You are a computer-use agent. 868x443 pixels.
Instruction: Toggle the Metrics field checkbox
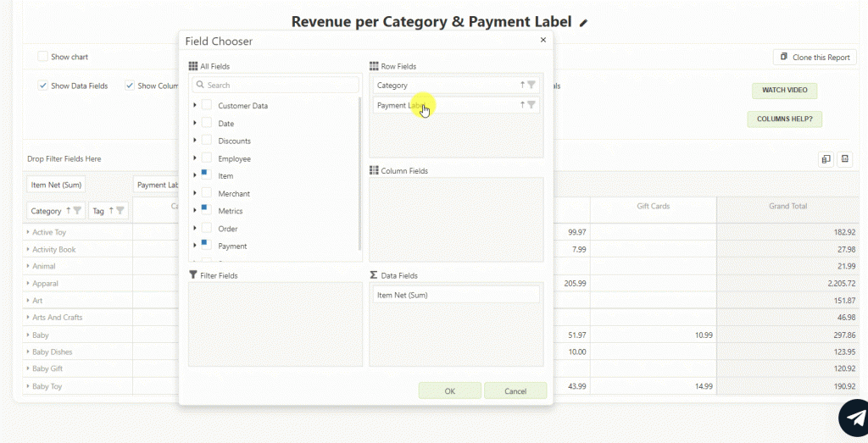[x=207, y=211]
